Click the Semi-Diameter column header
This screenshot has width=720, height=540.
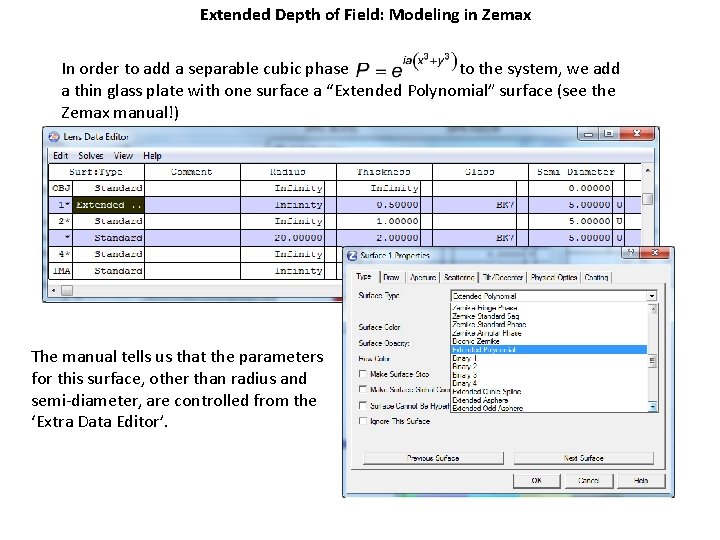click(x=577, y=172)
